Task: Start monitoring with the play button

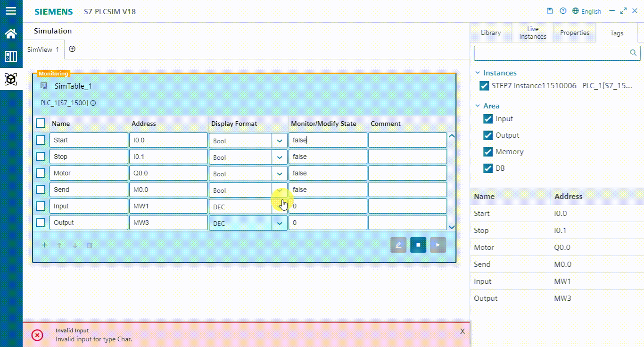Action: coord(438,245)
